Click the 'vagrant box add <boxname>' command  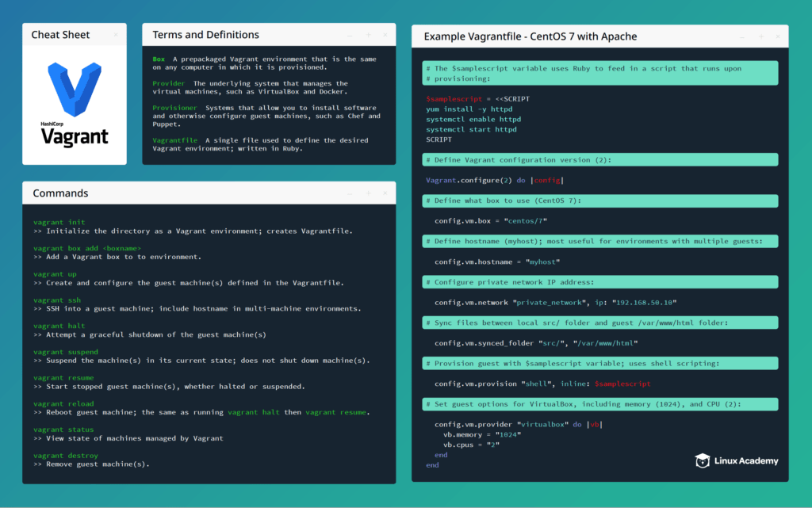point(87,248)
